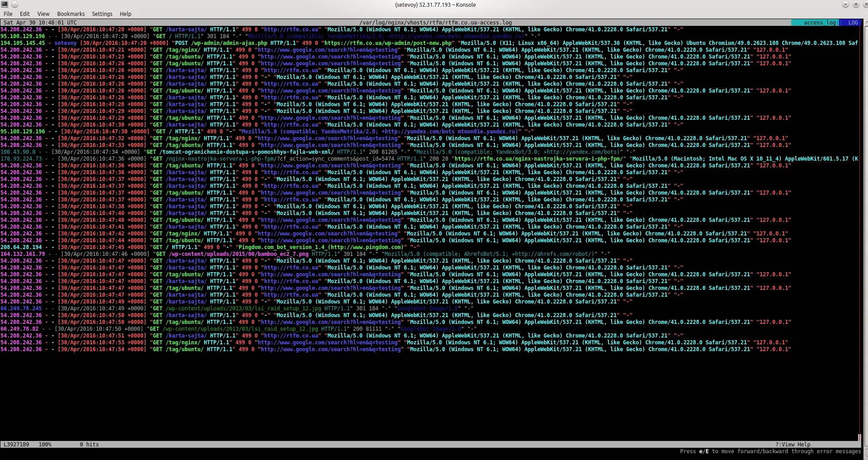Image resolution: width=868 pixels, height=460 pixels.
Task: Select the 164.132.161.79 bamboo_ec2_7.png log line
Action: [x=305, y=254]
